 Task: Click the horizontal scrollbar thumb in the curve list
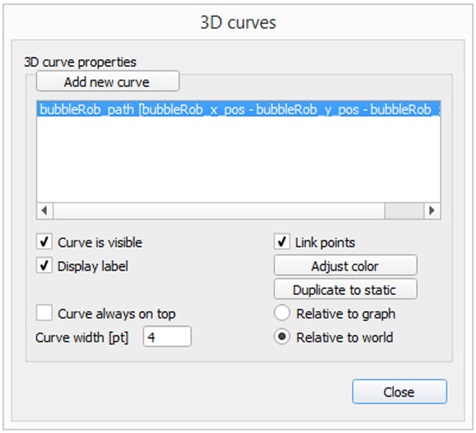[x=404, y=211]
